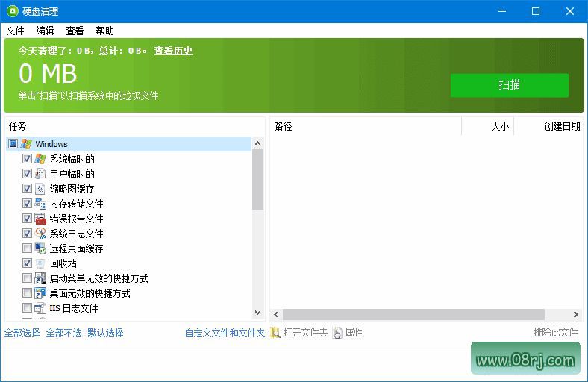Screen dimensions: 588x382
Task: Click the 全部不选 link
Action: pos(63,333)
